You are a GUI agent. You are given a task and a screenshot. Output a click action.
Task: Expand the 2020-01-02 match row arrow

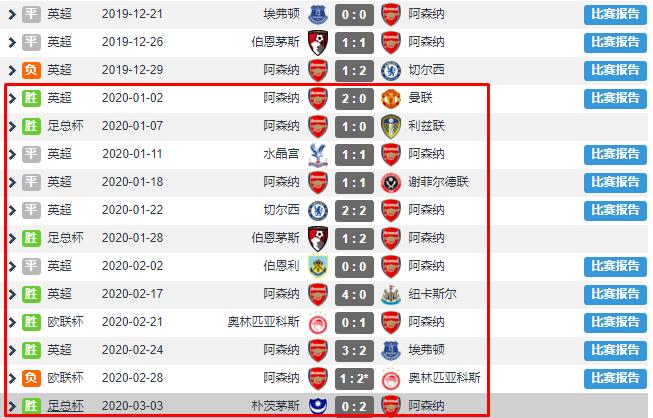(x=12, y=98)
